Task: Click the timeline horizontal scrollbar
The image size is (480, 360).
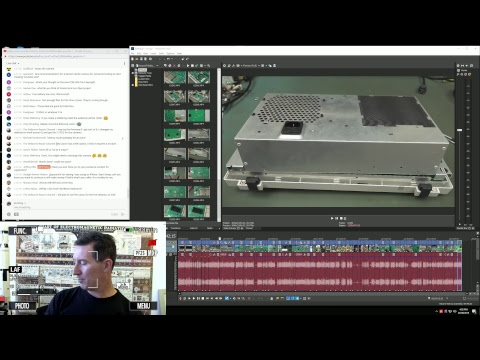Action: (x=320, y=294)
